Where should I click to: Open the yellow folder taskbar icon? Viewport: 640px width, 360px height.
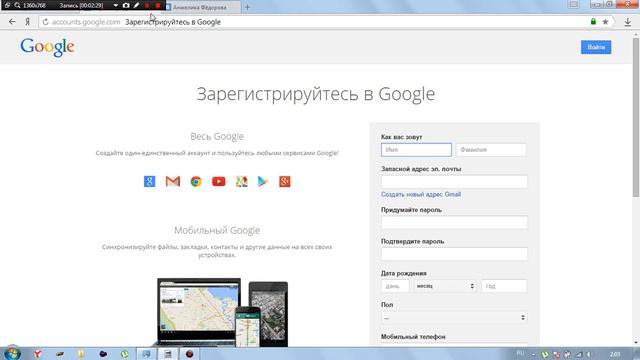point(81,354)
